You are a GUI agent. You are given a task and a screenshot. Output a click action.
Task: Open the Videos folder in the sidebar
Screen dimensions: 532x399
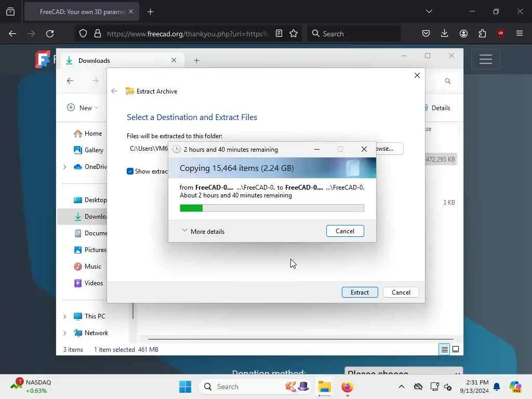tap(88, 283)
